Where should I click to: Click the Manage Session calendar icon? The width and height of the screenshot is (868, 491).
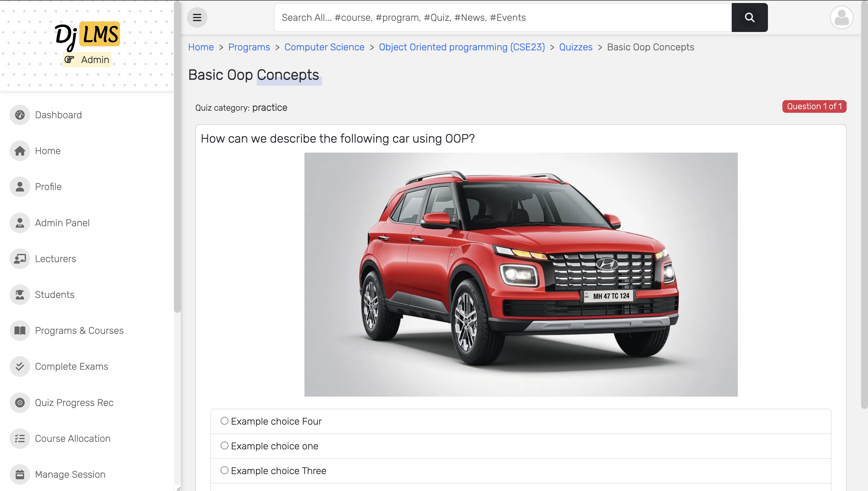click(20, 474)
